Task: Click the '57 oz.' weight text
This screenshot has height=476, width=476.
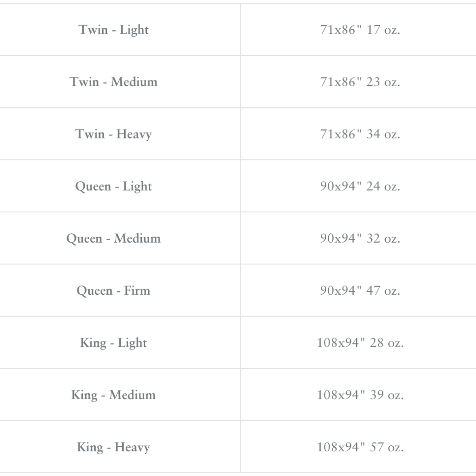Action: click(386, 448)
